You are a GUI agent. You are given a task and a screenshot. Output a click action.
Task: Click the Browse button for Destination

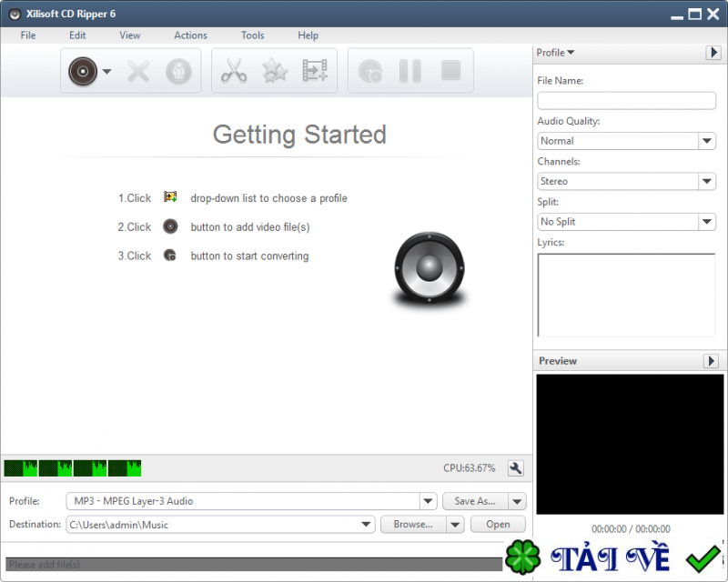pos(415,524)
